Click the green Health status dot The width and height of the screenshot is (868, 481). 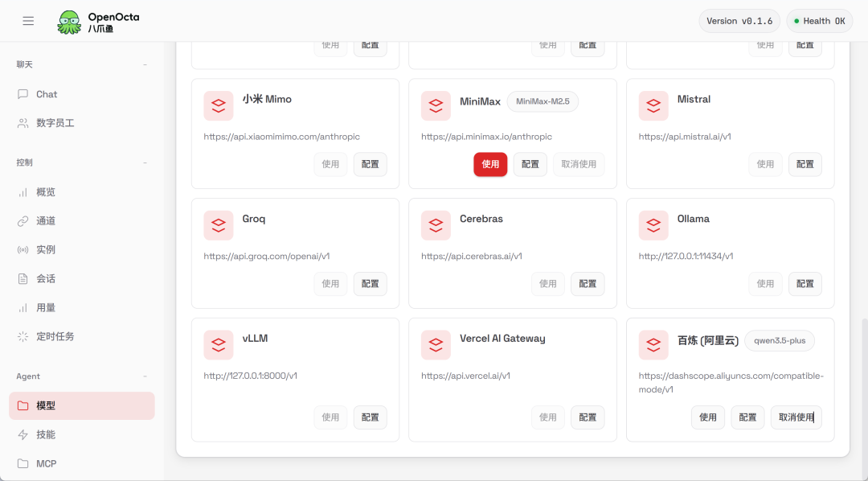[x=796, y=21]
